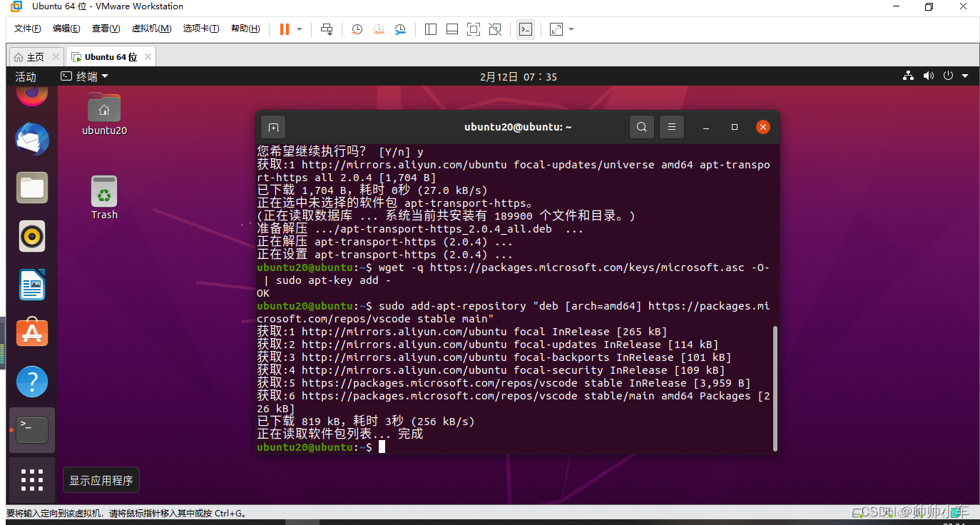Open the Trash icon on the desktop
The height and width of the screenshot is (525, 980).
click(x=104, y=198)
